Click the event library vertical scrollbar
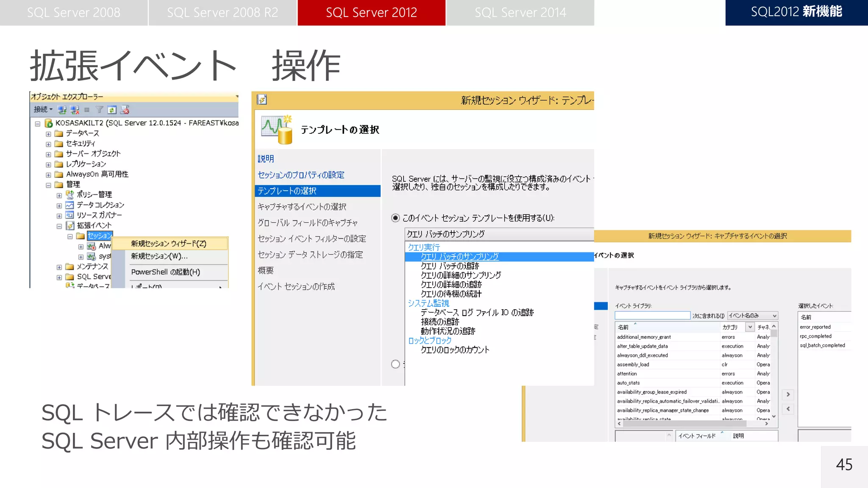The image size is (868, 488). tap(774, 372)
